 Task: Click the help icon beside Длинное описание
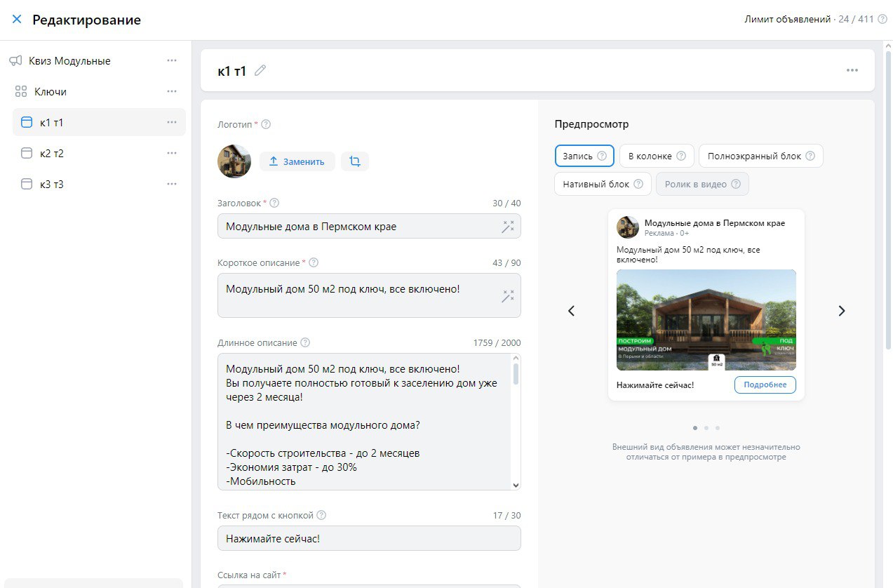tap(305, 342)
